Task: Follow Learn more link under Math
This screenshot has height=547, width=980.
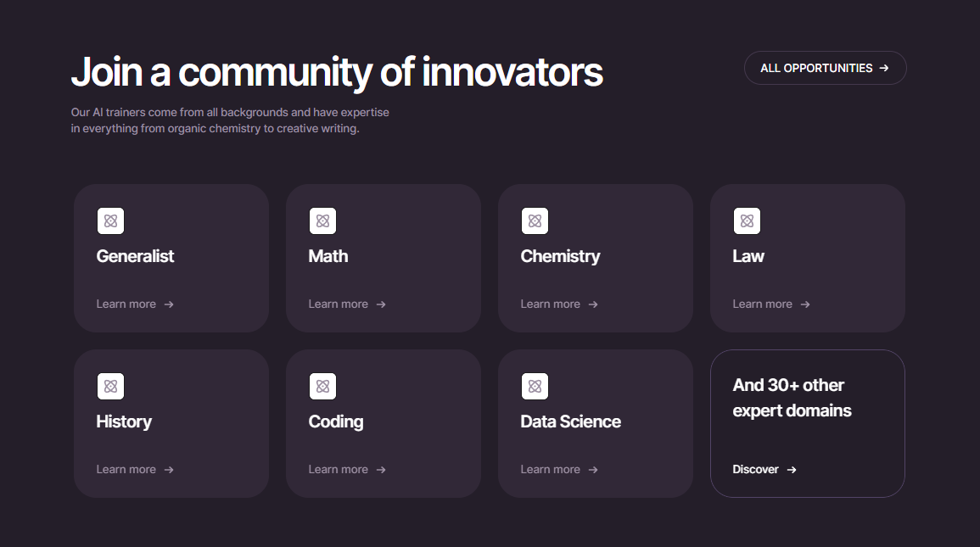Action: [347, 304]
